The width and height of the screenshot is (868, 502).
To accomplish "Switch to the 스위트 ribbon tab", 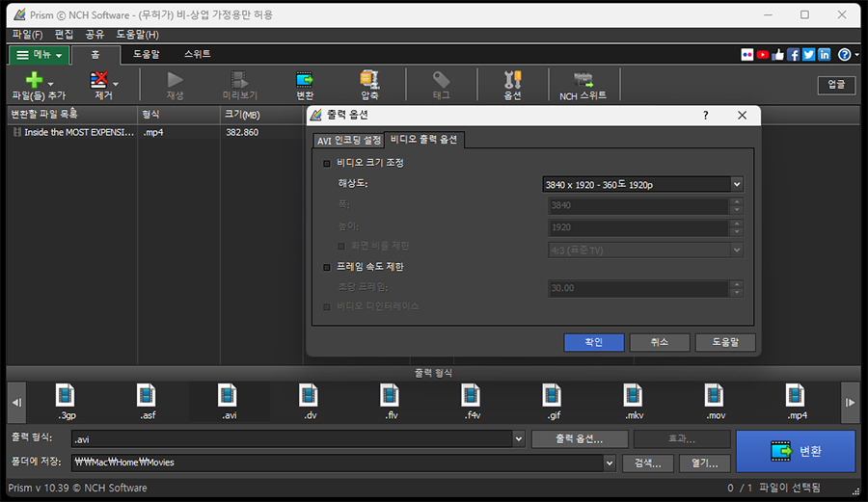I will tap(197, 54).
